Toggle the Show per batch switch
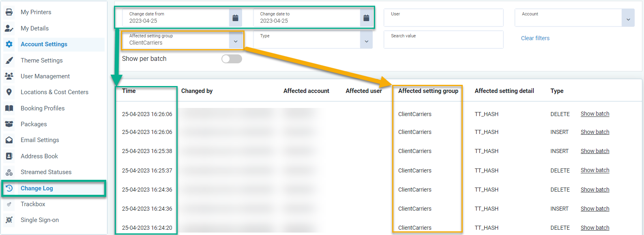644x235 pixels. pyautogui.click(x=232, y=59)
